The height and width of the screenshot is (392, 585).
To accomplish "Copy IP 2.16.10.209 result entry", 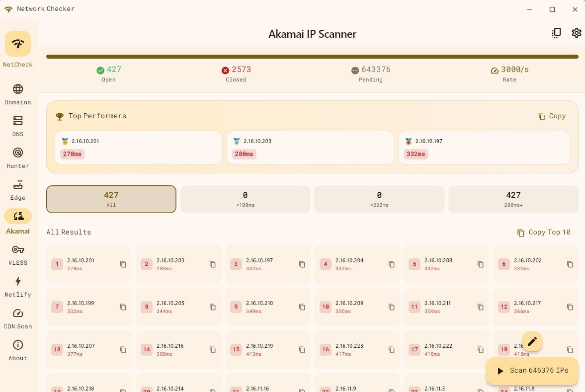I will pos(391,307).
